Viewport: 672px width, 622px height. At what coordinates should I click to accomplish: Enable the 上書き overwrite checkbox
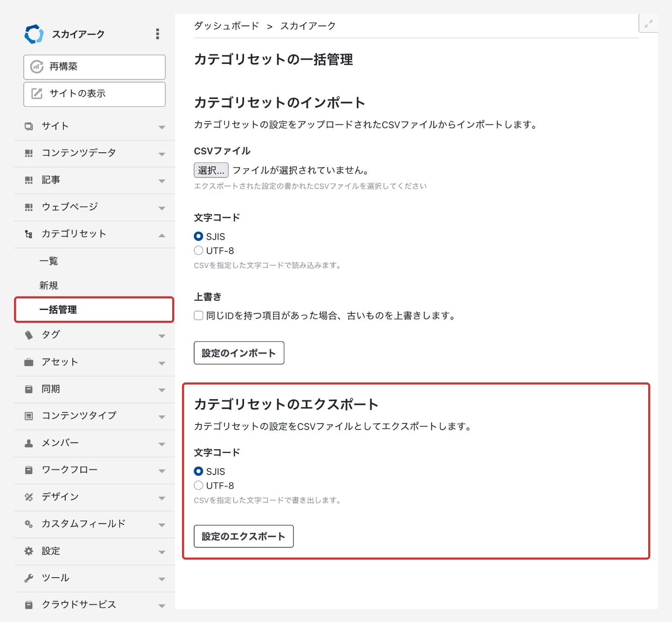pyautogui.click(x=199, y=316)
